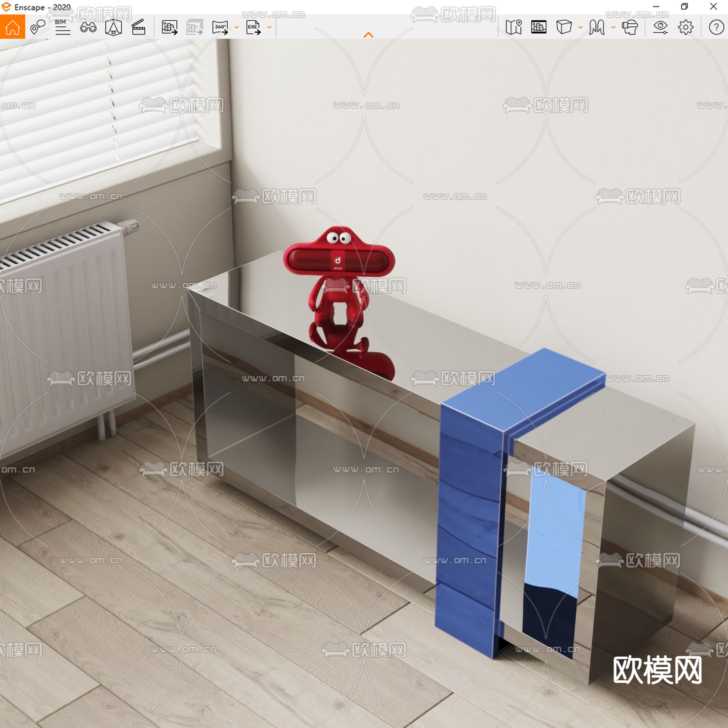Click the Screenshot export icon

pos(169,28)
